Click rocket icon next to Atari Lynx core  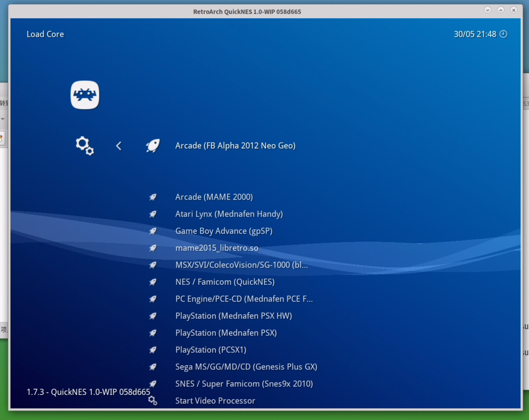(153, 214)
